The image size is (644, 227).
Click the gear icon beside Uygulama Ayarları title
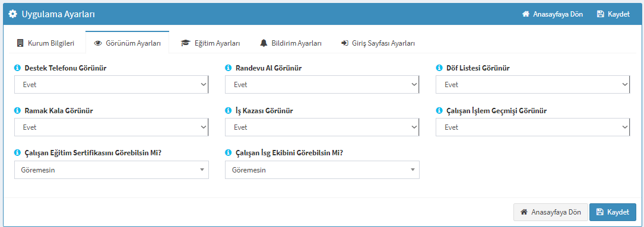click(x=12, y=14)
